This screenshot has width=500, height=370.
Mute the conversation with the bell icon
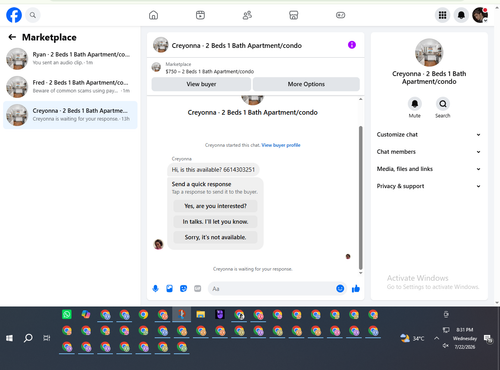pos(415,104)
